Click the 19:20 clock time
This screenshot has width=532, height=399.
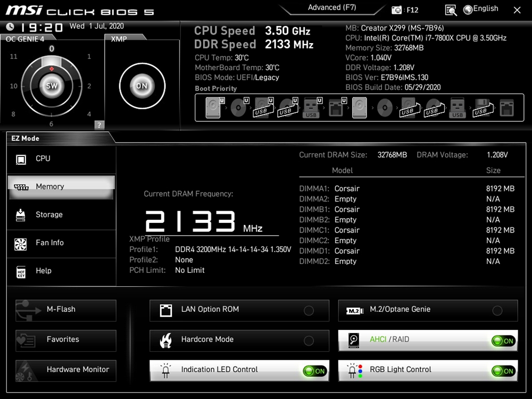[41, 27]
